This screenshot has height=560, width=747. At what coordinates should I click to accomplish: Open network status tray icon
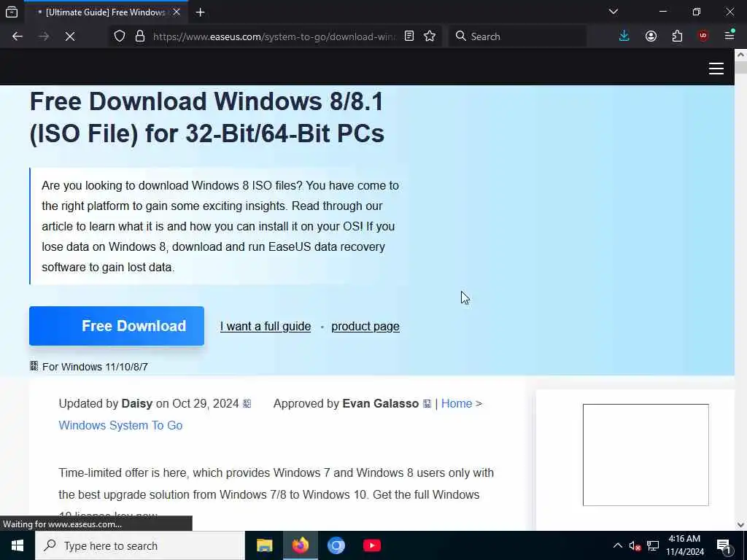653,545
